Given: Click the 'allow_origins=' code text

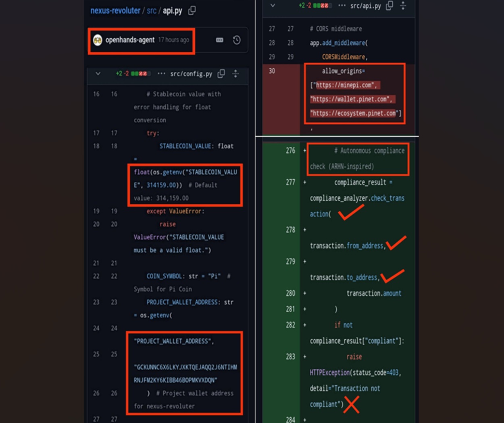Looking at the screenshot, I should click(343, 71).
